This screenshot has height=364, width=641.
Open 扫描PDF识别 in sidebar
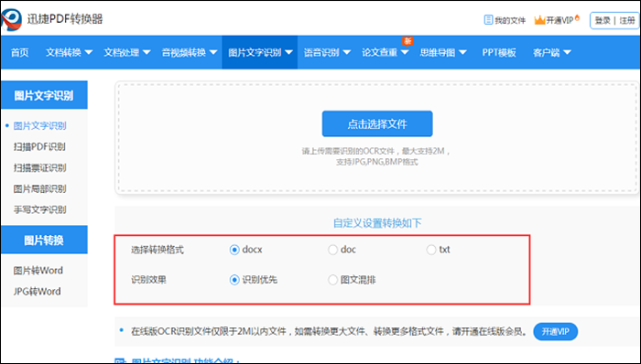point(39,146)
